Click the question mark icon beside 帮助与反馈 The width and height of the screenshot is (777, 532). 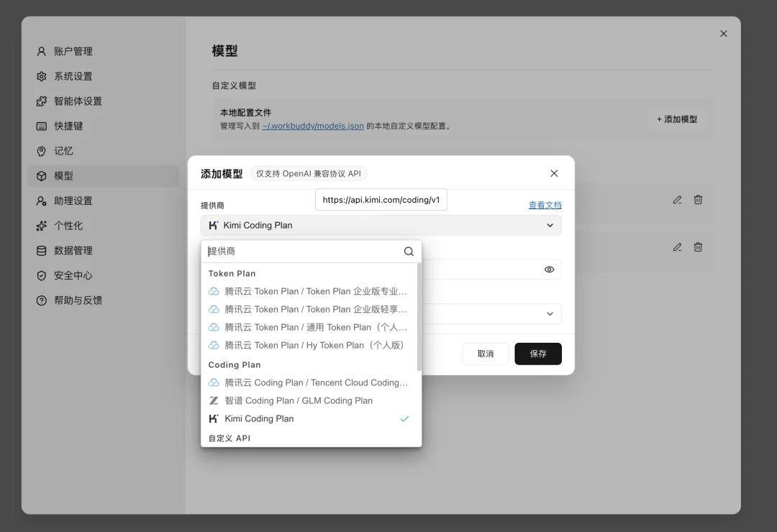(x=42, y=301)
